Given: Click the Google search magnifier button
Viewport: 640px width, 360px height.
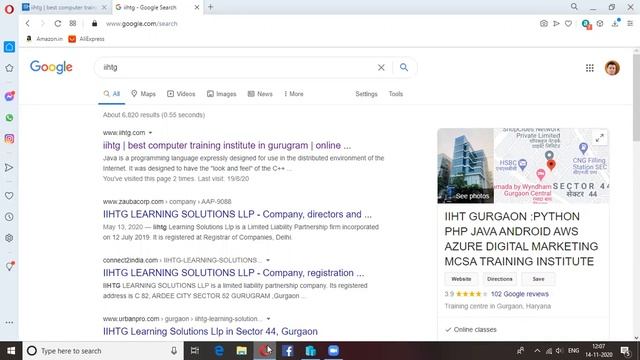Looking at the screenshot, I should (404, 67).
